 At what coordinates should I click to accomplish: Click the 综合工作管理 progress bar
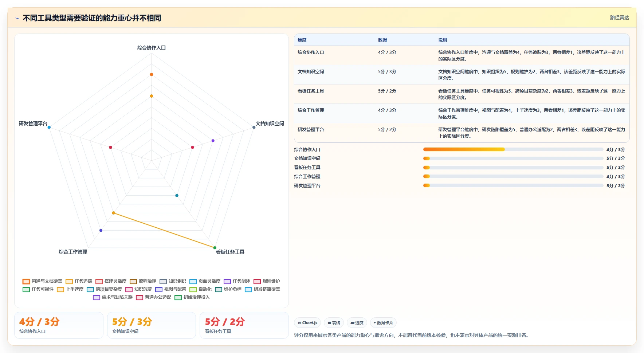[513, 176]
